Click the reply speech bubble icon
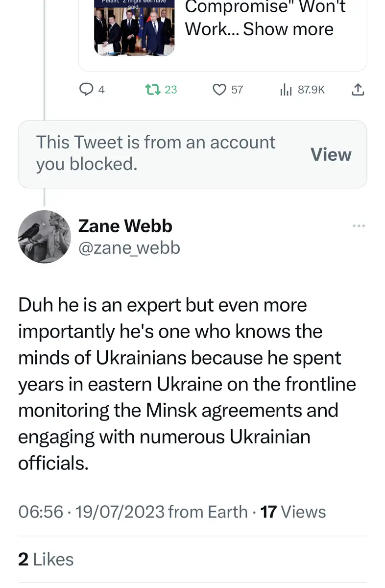Viewport: 385px width, 588px height. (86, 90)
